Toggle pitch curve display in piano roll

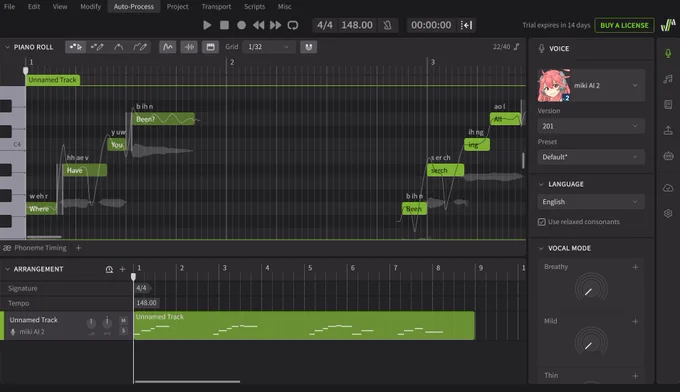click(167, 47)
